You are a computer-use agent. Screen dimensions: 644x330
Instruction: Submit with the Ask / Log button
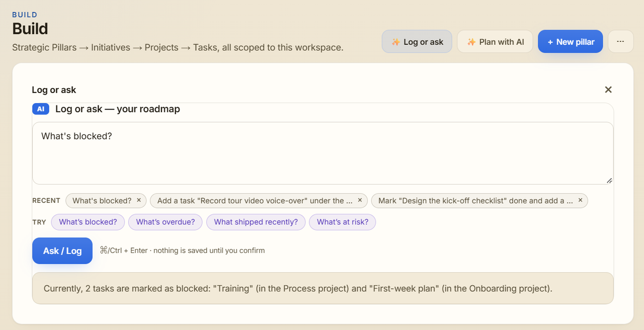point(62,251)
